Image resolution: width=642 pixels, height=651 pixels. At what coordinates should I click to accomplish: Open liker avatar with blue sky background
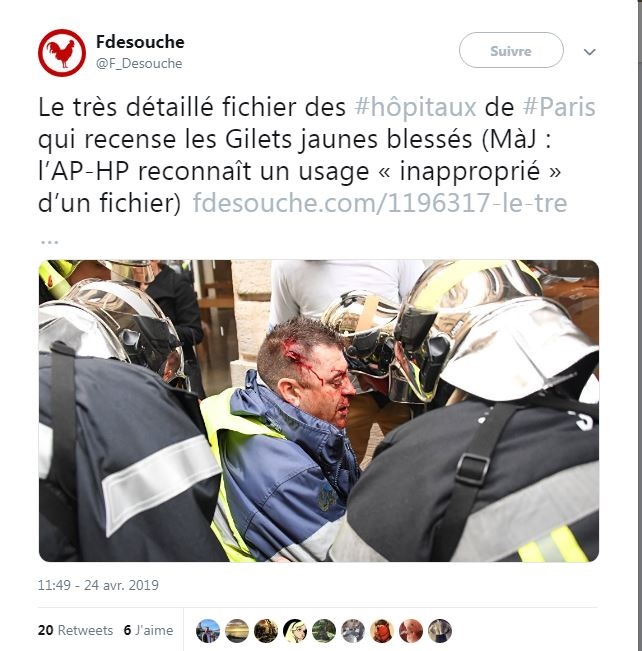[x=208, y=631]
